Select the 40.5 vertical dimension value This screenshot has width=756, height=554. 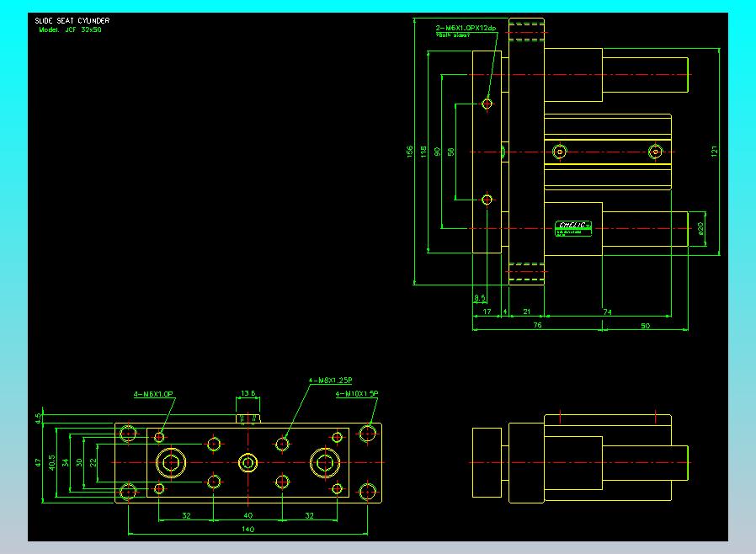52,462
